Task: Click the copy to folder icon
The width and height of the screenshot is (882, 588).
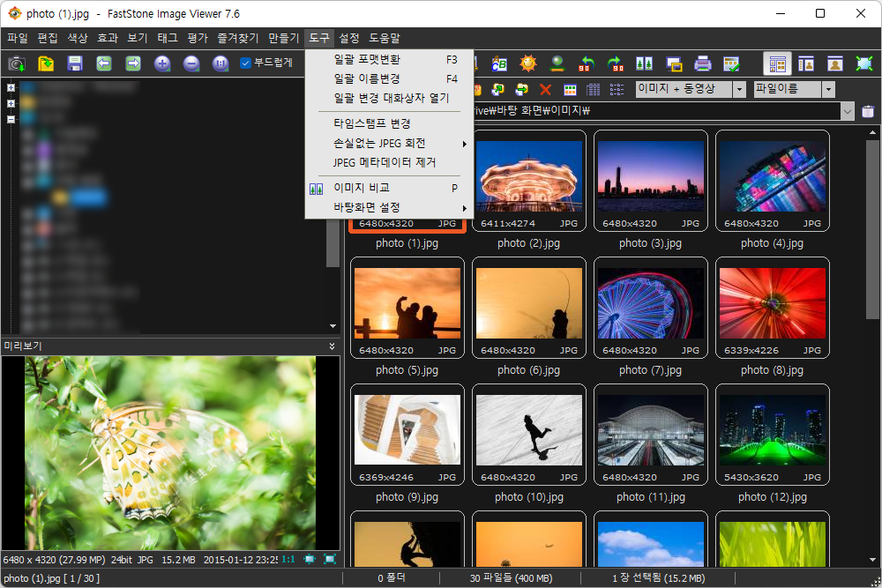Action: [497, 89]
